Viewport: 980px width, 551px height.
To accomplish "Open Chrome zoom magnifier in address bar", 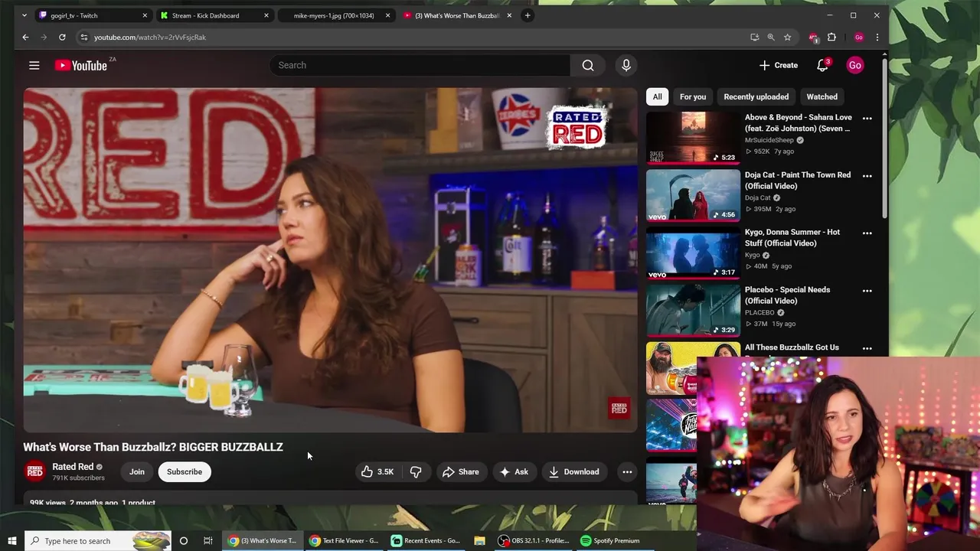I will tap(771, 37).
